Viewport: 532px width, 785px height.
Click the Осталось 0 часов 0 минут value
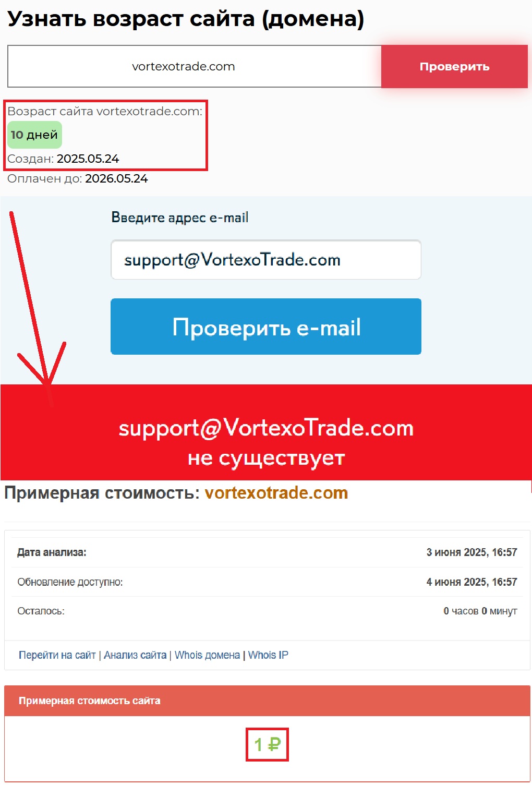480,611
